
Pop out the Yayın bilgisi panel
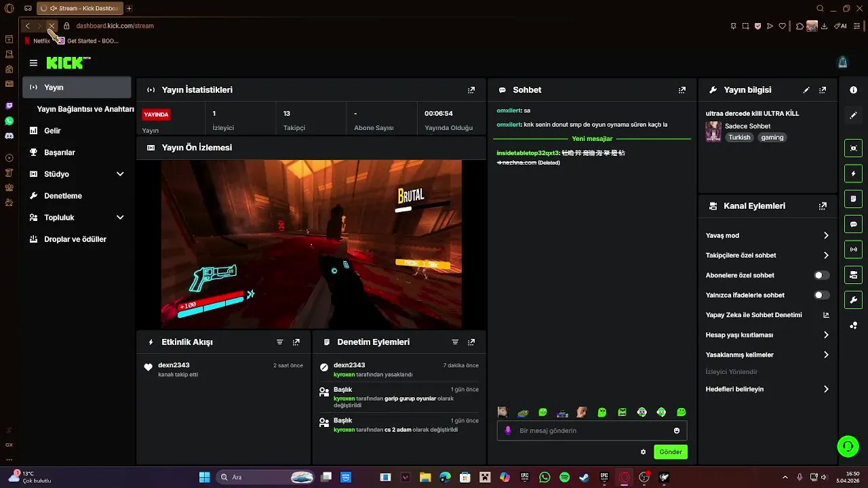823,90
